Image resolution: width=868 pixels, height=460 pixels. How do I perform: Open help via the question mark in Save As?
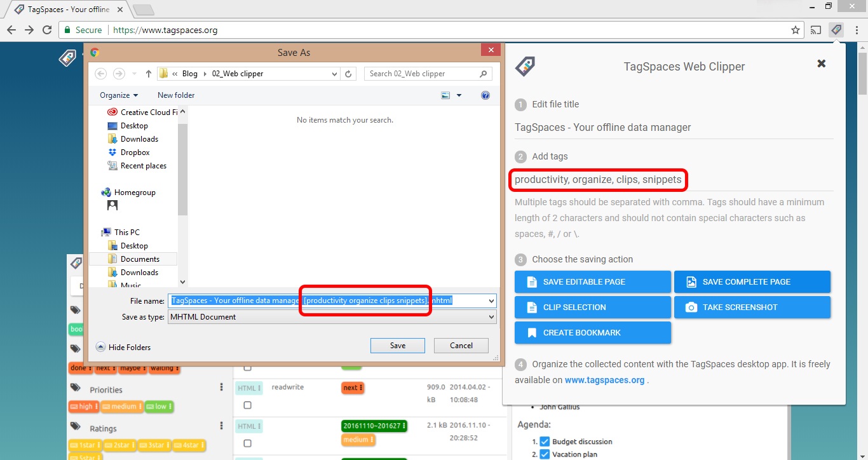tap(485, 95)
